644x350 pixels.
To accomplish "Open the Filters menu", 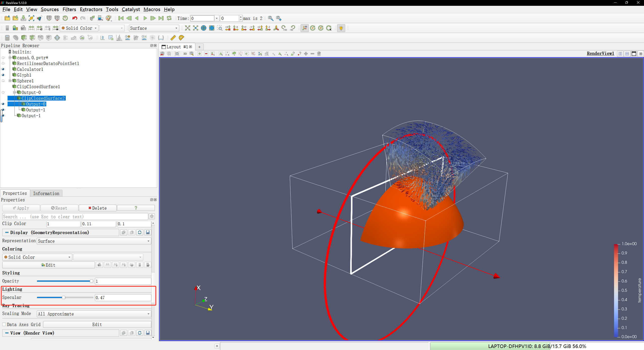I will coord(69,9).
